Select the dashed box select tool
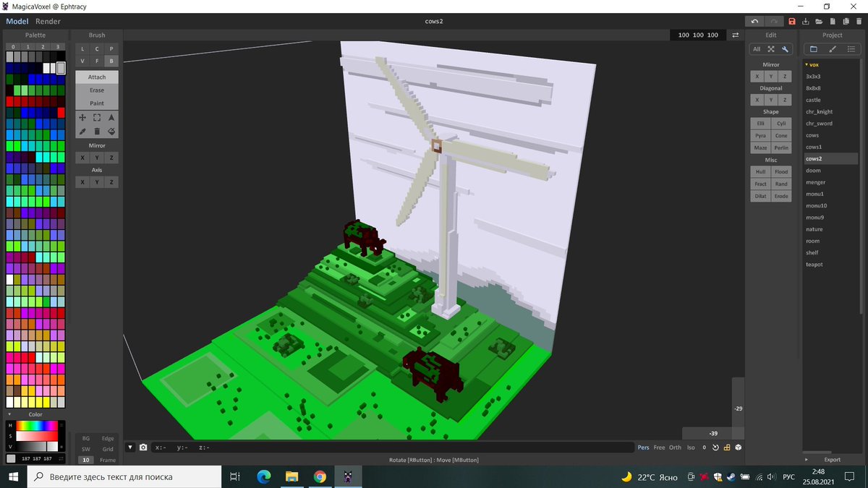 97,117
